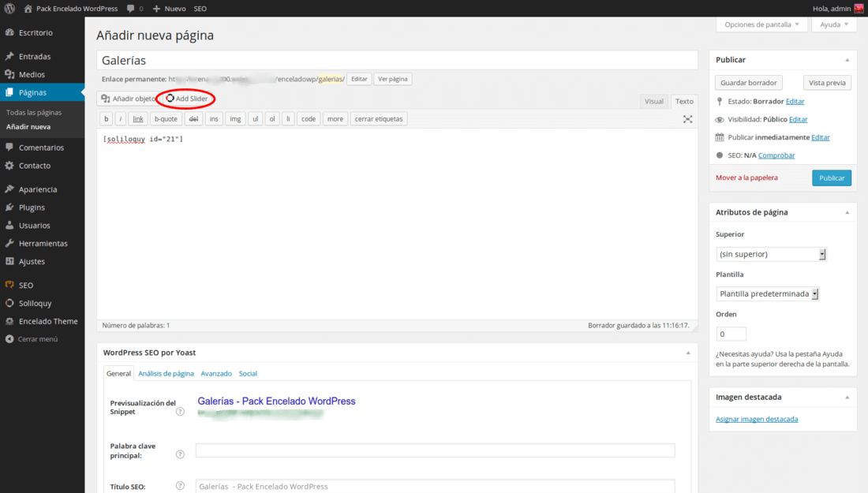Click the Encelado Theme gear icon

[x=9, y=321]
